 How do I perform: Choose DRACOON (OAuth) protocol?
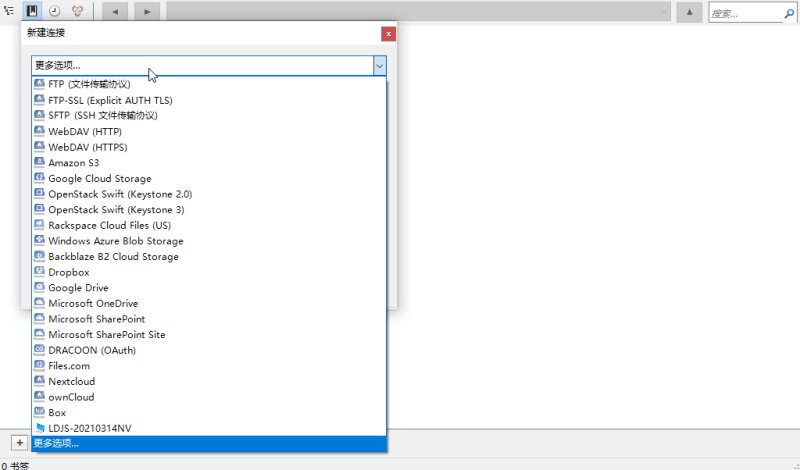tap(209, 350)
